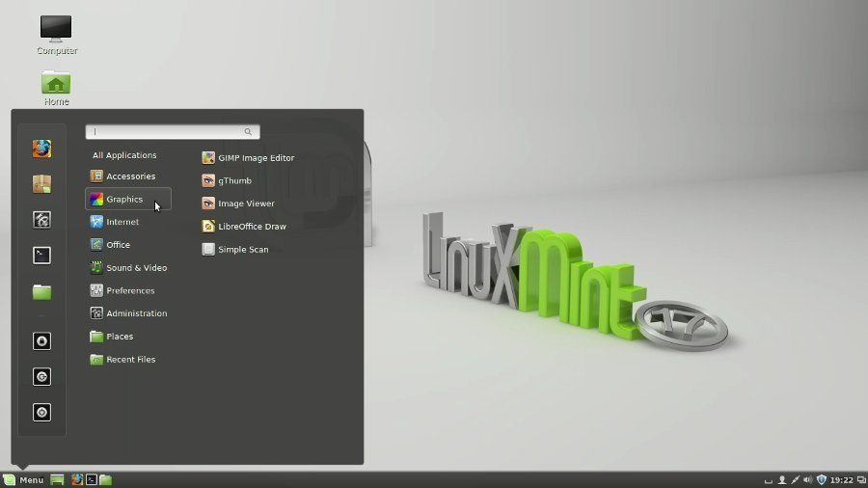This screenshot has height=488, width=868.
Task: Open Files folder icon in favorites sidebar
Action: [41, 291]
